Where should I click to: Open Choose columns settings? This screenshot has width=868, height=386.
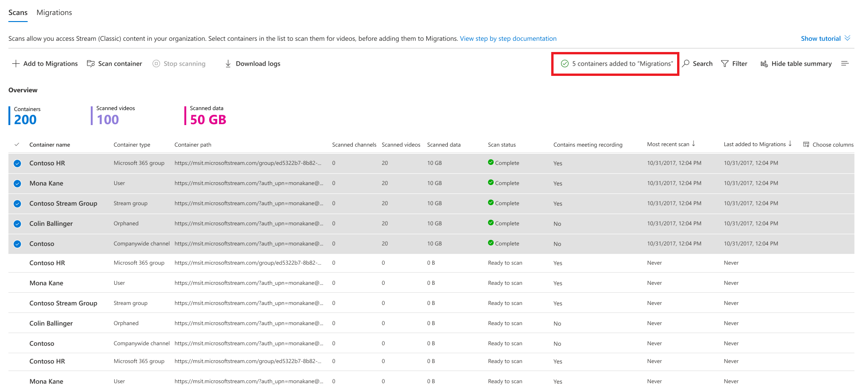[828, 145]
